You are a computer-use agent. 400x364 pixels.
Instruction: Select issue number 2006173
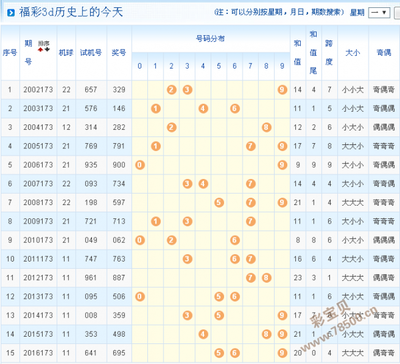[38, 165]
